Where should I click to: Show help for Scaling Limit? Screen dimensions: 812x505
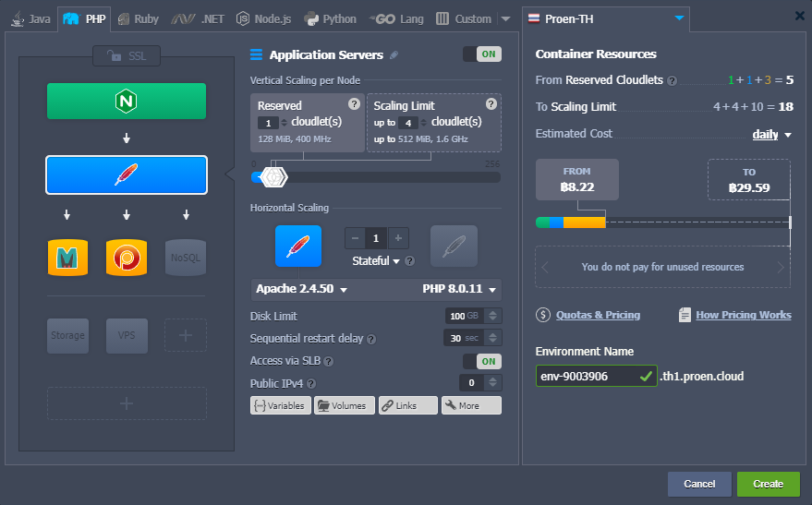(491, 104)
